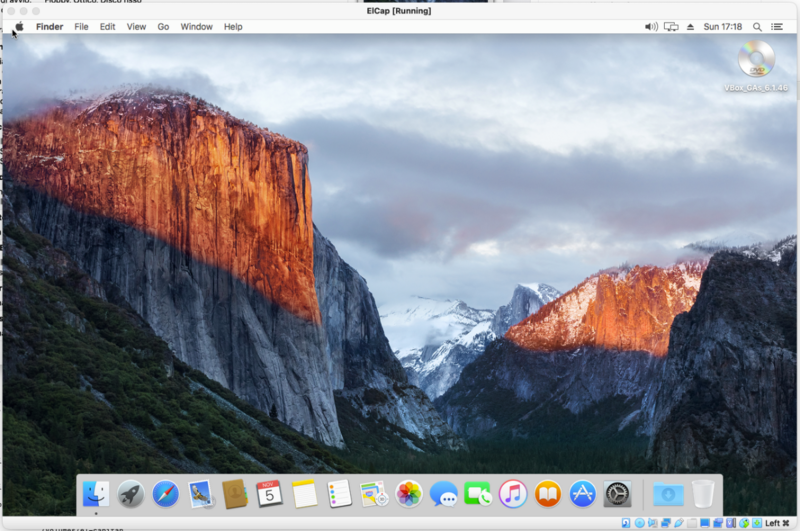Open Spotlight search magnifier
This screenshot has height=531, width=800.
pyautogui.click(x=757, y=27)
